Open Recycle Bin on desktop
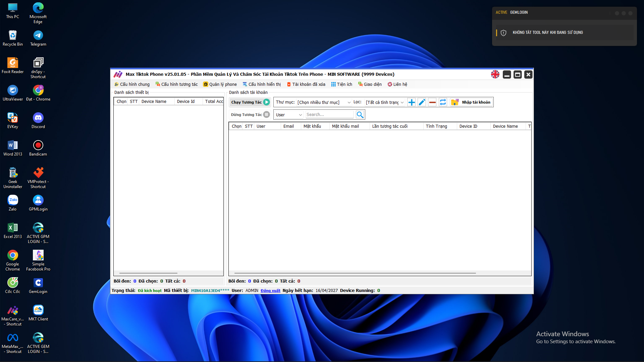Image resolution: width=644 pixels, height=362 pixels. 13,38
